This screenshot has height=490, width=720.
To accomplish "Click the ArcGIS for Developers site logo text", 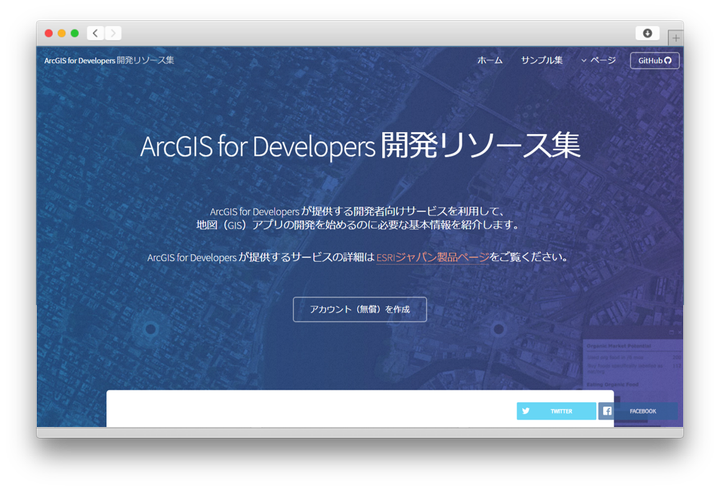I will click(x=109, y=60).
